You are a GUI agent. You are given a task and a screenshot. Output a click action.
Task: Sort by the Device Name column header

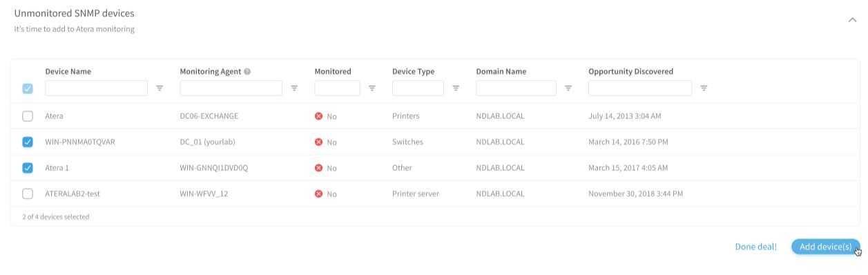coord(68,71)
